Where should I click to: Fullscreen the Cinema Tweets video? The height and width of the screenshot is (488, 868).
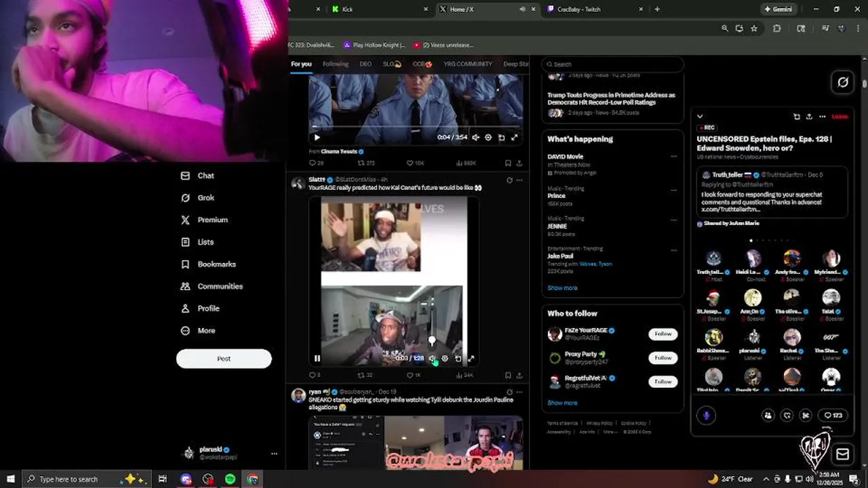pyautogui.click(x=514, y=138)
